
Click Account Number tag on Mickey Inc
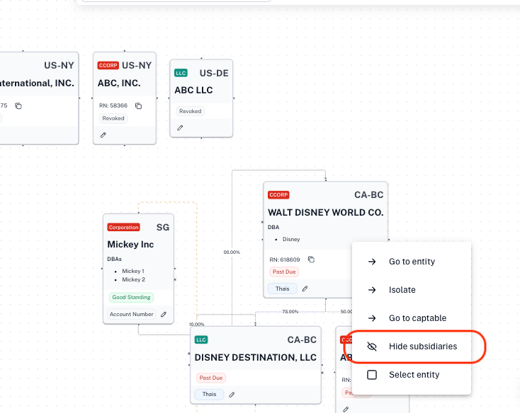[x=131, y=314]
